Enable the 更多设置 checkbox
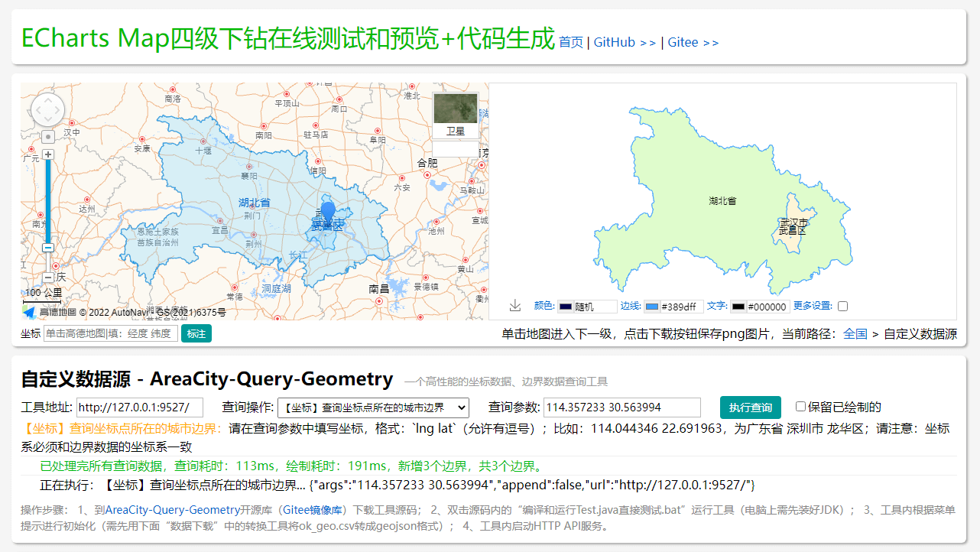This screenshot has height=552, width=980. click(842, 306)
